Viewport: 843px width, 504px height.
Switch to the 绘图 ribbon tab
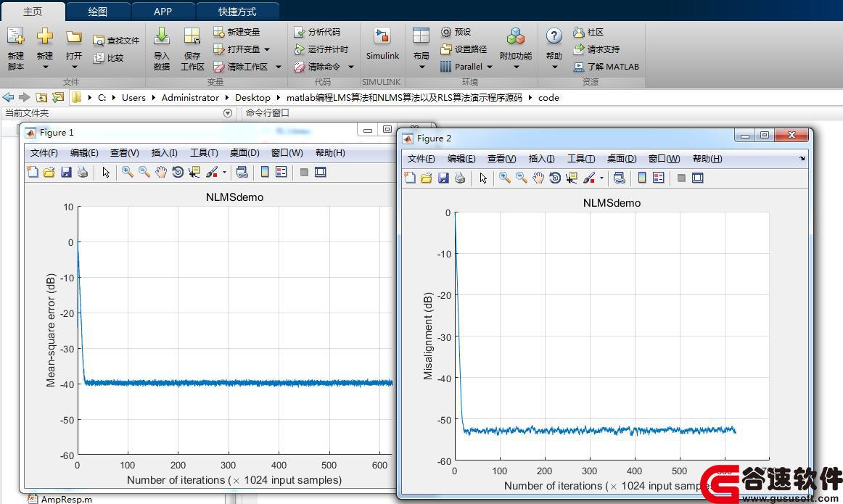pos(97,12)
